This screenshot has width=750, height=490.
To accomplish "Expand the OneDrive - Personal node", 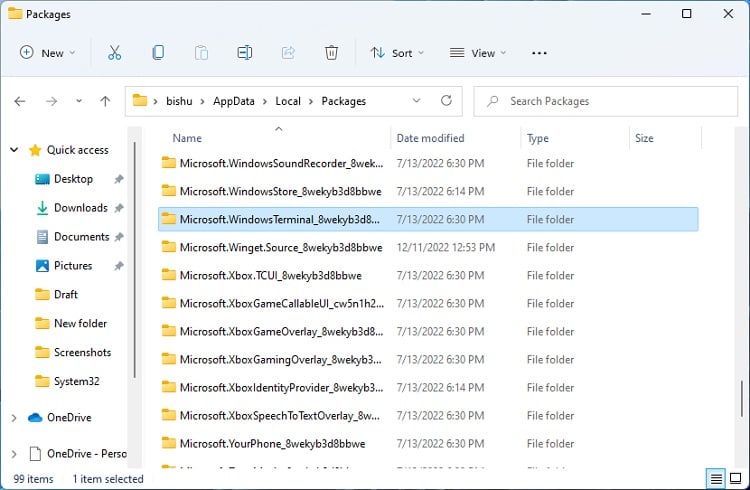I will point(14,454).
